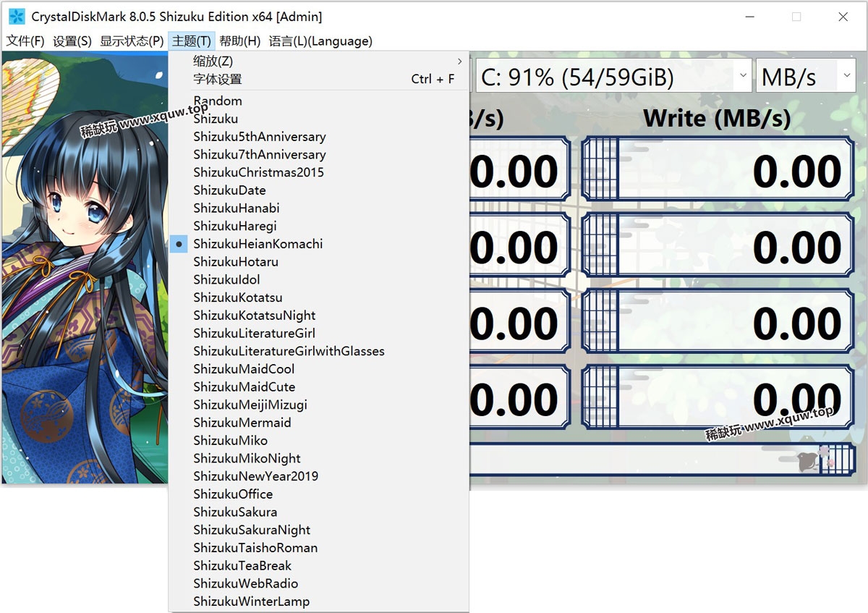Select the ShizukuSakuraNight theme
The height and width of the screenshot is (613, 868).
pyautogui.click(x=319, y=530)
